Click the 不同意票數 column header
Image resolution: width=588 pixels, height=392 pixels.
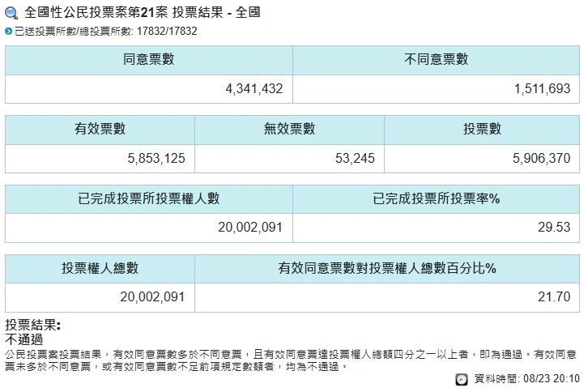click(436, 59)
